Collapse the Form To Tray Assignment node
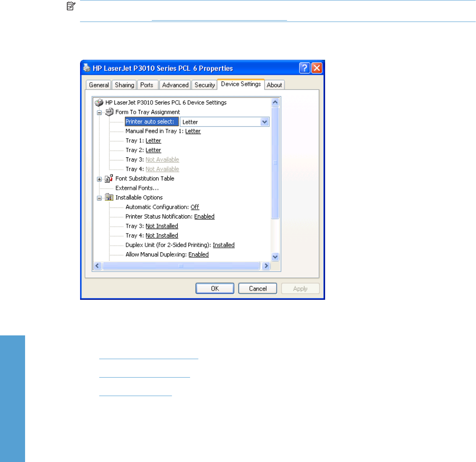Viewport: 476px width, 462px height. [x=99, y=113]
